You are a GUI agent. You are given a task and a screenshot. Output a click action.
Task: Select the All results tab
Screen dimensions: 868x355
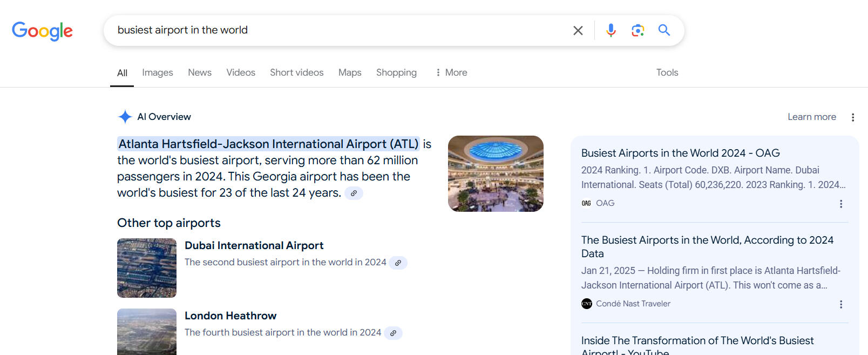click(x=122, y=73)
